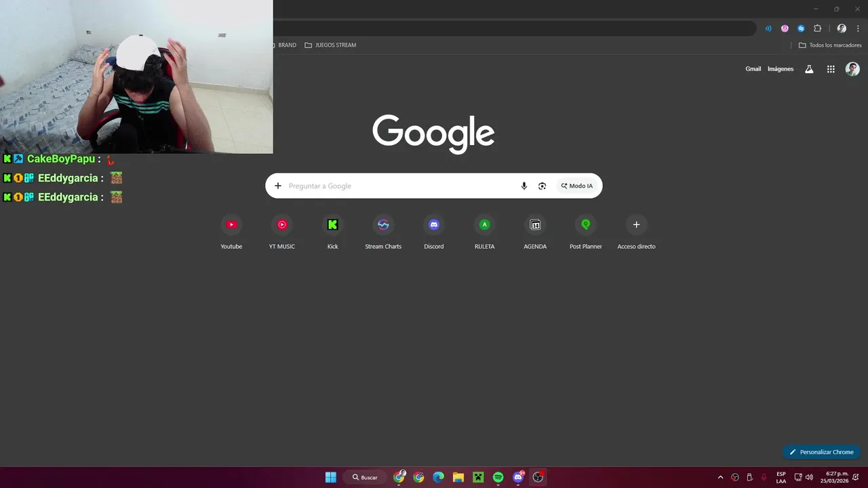Open OBS Studio from the taskbar

point(538,477)
